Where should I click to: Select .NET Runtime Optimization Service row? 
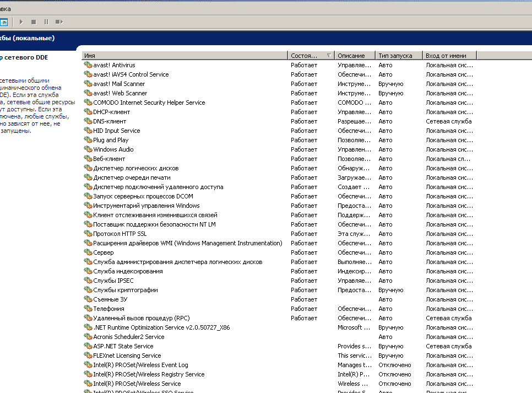[161, 327]
